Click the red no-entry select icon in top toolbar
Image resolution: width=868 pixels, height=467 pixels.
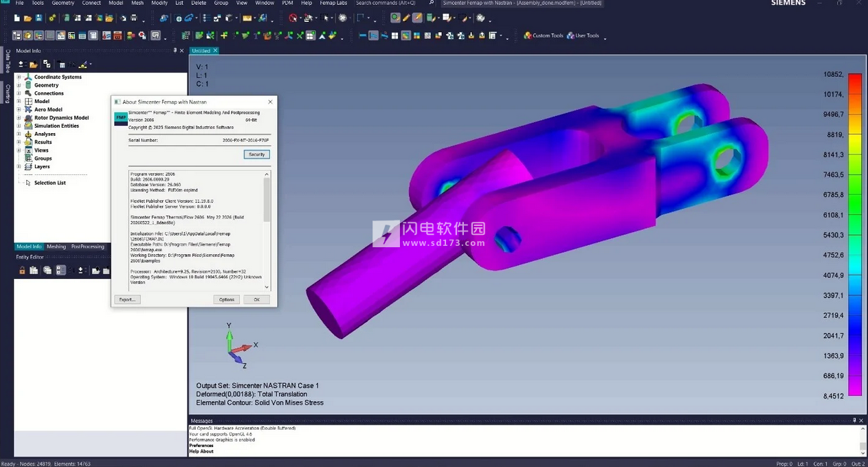pos(292,18)
